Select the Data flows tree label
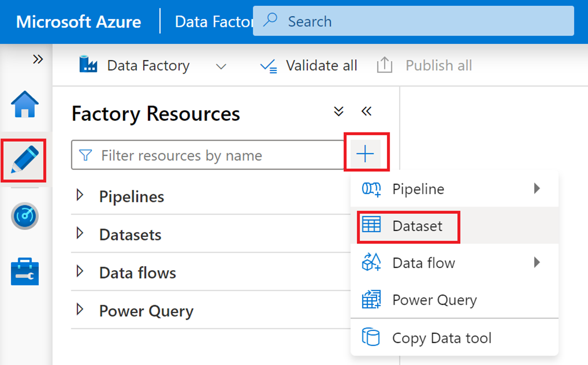Viewport: 588px width, 365px height. [x=138, y=273]
